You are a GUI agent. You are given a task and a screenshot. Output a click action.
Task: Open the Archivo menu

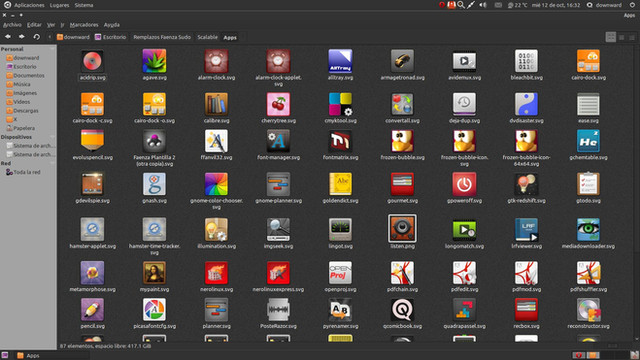pyautogui.click(x=12, y=25)
